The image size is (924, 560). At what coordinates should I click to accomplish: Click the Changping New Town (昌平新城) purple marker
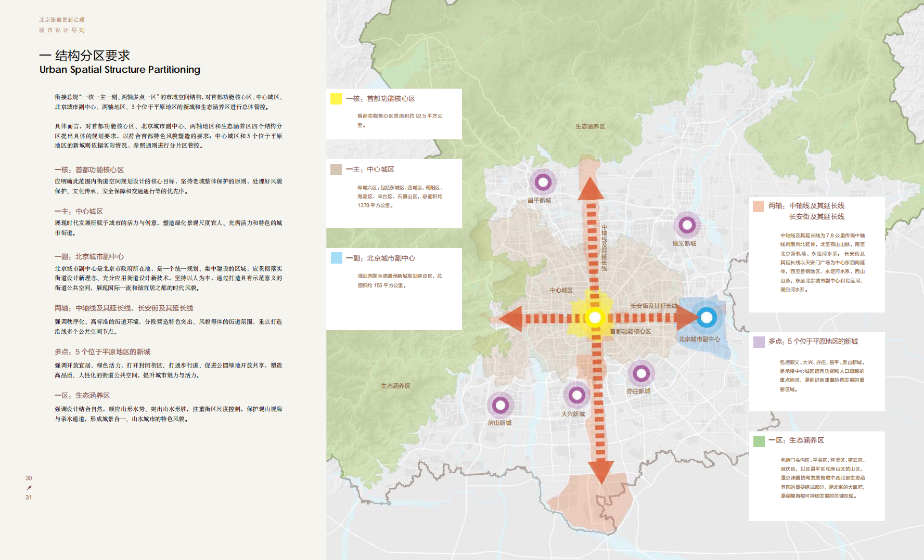tap(543, 182)
